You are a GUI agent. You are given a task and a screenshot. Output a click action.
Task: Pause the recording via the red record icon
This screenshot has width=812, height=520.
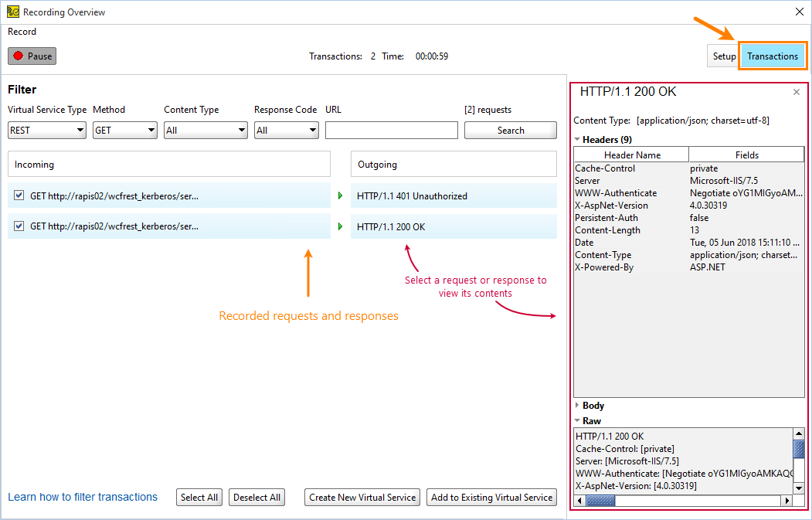[19, 55]
